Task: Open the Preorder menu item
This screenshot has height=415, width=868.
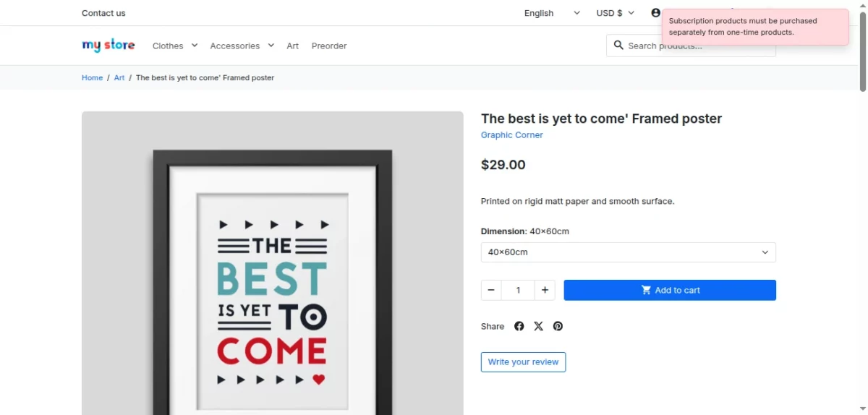Action: [x=329, y=46]
